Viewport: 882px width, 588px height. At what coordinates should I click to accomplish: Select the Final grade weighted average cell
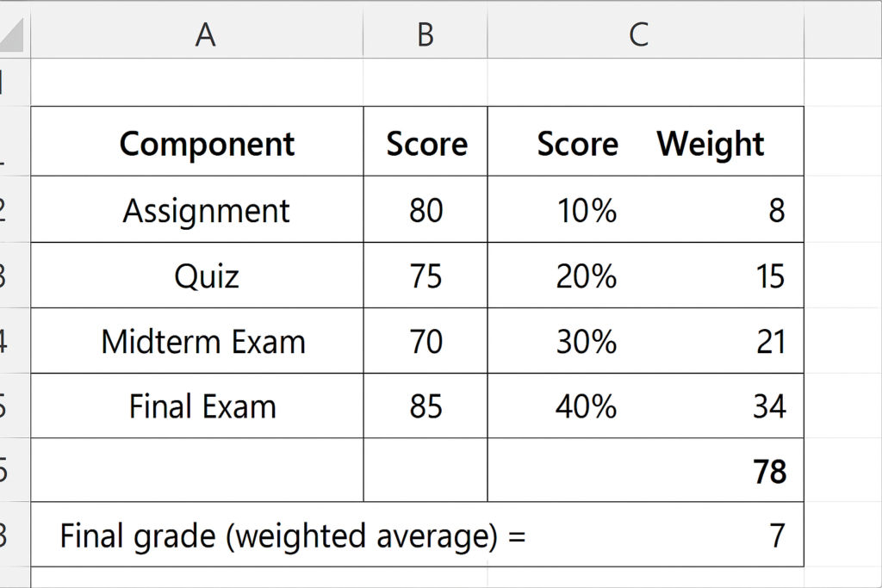click(x=418, y=534)
